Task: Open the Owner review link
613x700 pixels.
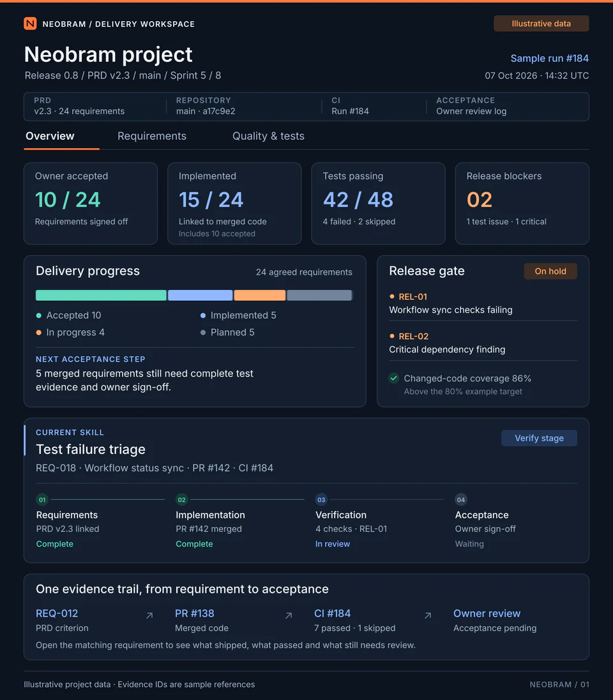Action: pos(487,613)
